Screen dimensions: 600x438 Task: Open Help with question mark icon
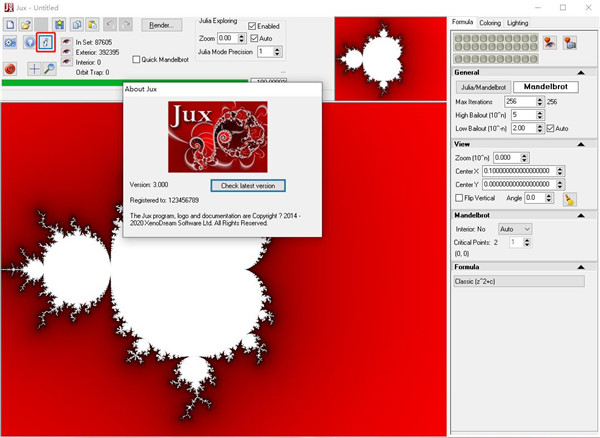[29, 42]
